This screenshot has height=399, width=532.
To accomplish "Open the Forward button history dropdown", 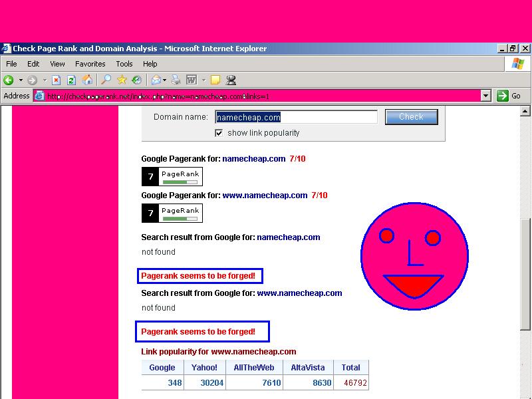I will [x=45, y=80].
